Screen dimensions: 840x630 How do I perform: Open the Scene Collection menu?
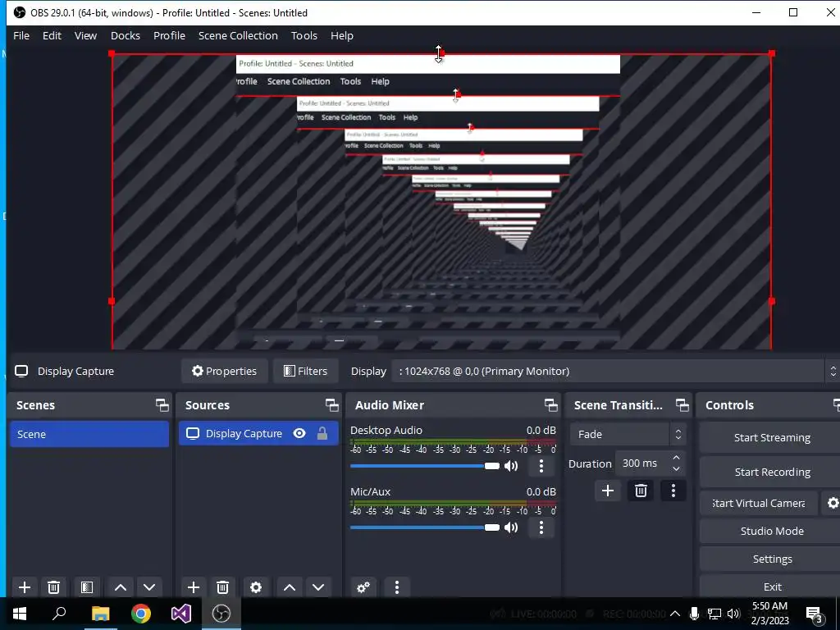[239, 35]
